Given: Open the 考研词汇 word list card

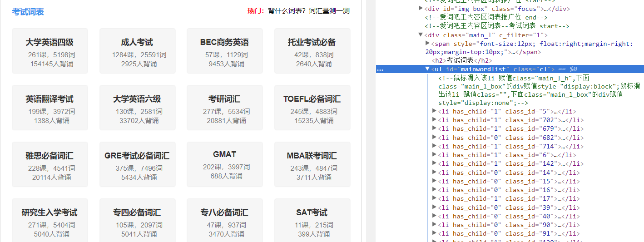Looking at the screenshot, I should pos(225,108).
